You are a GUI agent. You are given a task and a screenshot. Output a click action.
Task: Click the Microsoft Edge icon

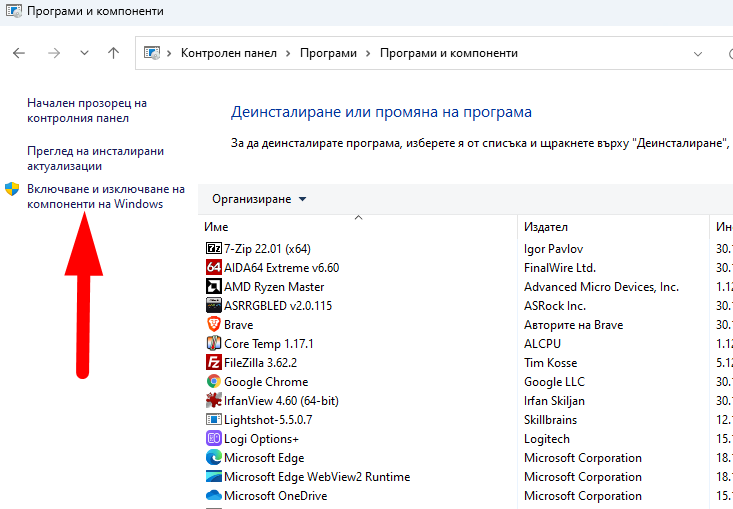point(214,458)
